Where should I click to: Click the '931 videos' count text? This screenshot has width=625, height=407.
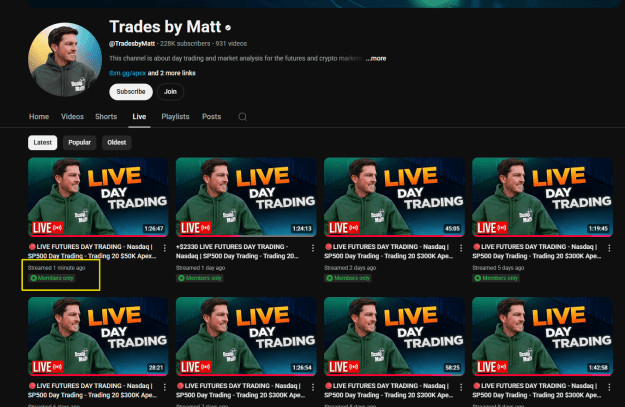pyautogui.click(x=231, y=44)
